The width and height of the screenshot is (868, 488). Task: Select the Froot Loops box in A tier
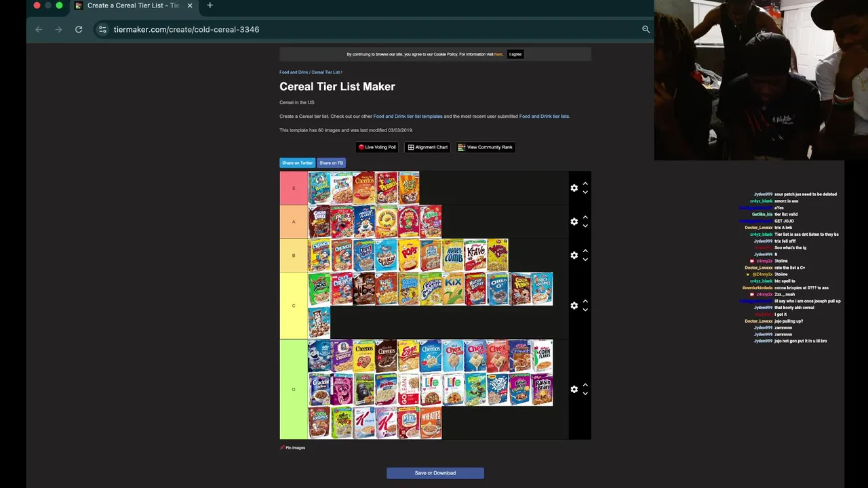point(341,222)
